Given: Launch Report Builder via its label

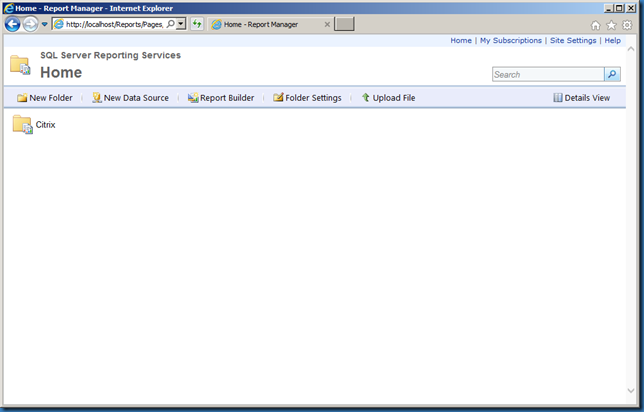Looking at the screenshot, I should pos(227,98).
